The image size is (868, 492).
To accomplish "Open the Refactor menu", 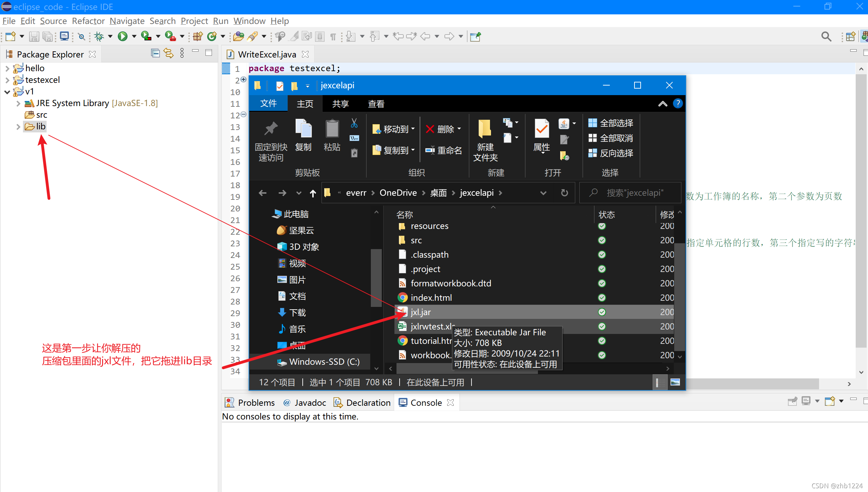I will [88, 21].
